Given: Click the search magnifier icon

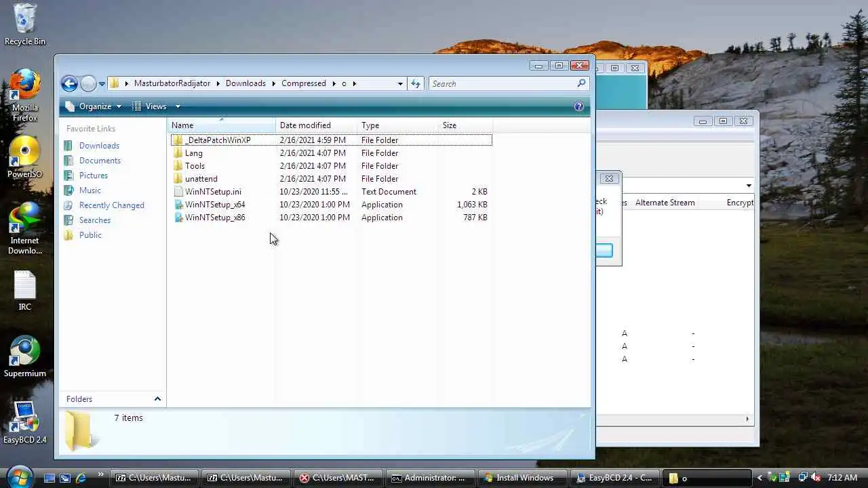Looking at the screenshot, I should pos(581,83).
